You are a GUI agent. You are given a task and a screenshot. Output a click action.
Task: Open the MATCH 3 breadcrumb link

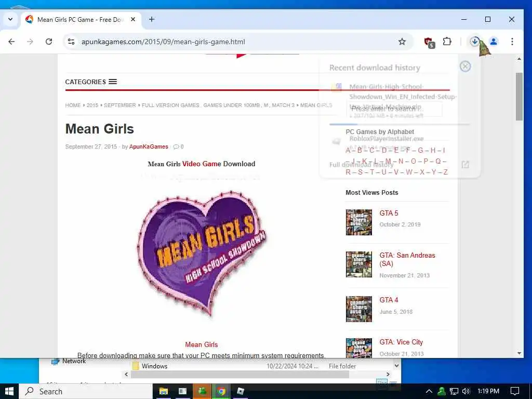click(283, 105)
